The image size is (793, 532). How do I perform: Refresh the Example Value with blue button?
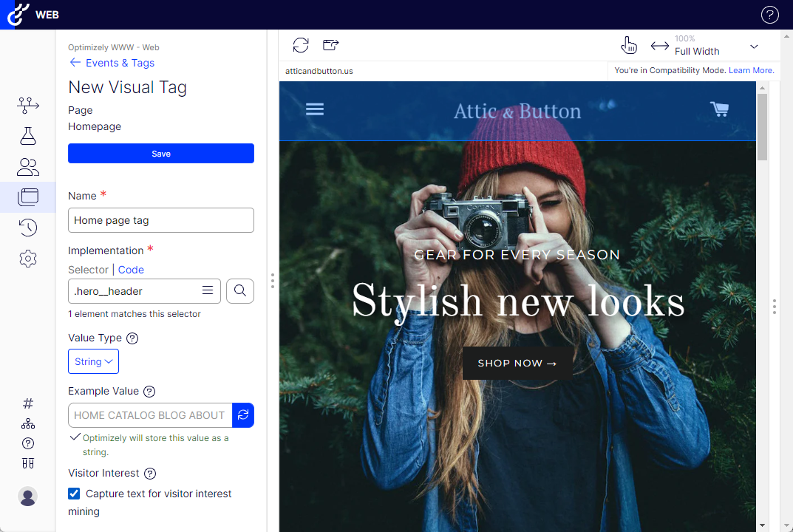[x=243, y=415]
